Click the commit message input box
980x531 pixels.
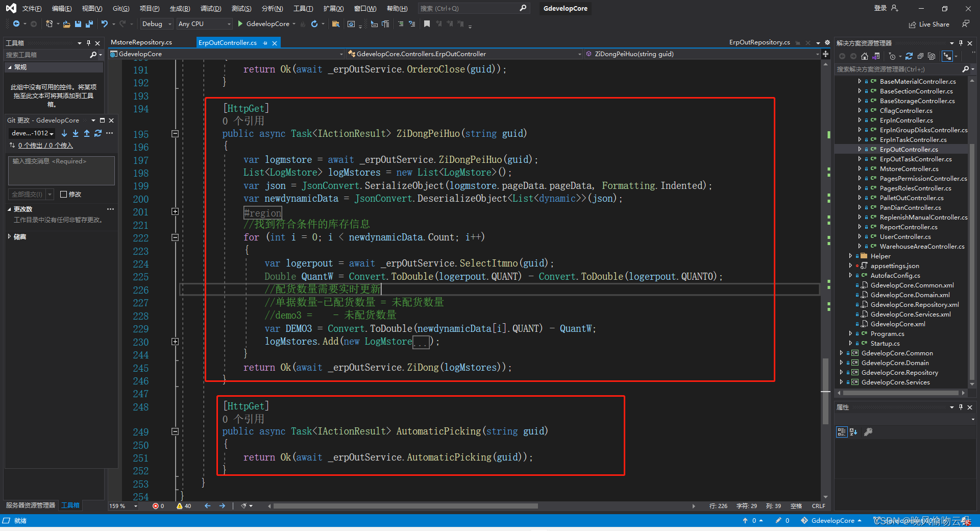pyautogui.click(x=61, y=171)
